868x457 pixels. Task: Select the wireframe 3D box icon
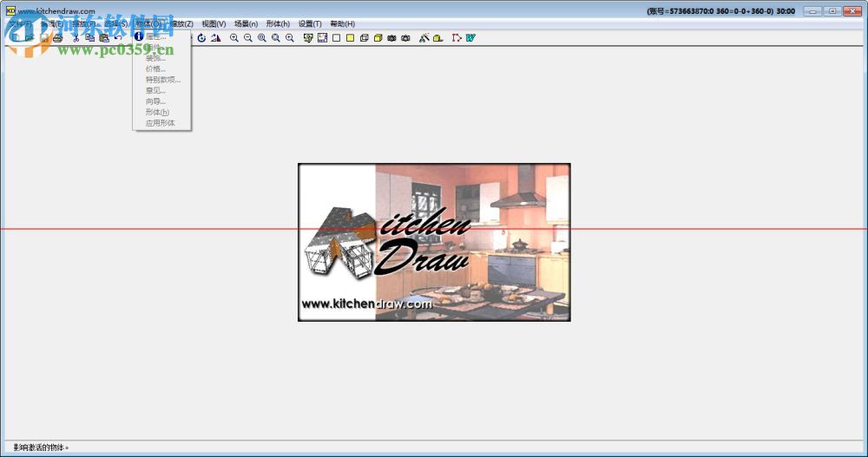coord(365,38)
